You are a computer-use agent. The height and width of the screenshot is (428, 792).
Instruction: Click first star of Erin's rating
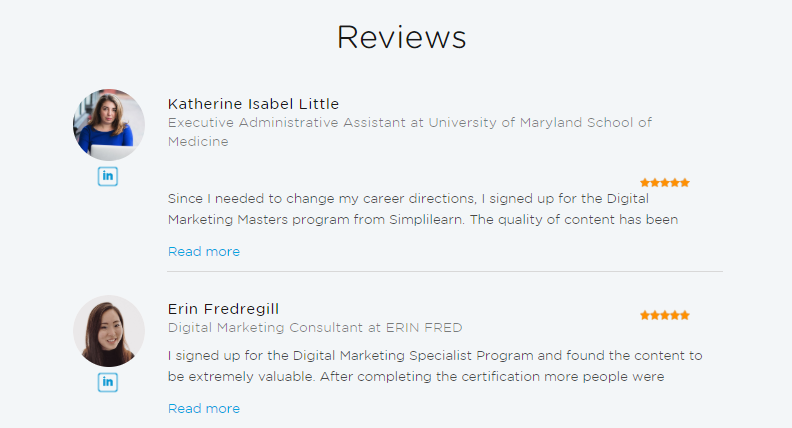[x=645, y=315]
